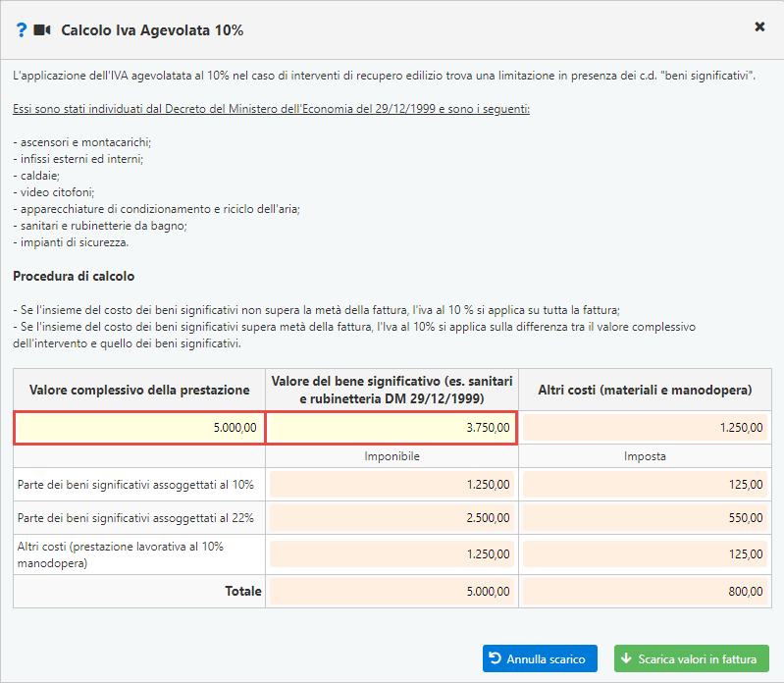Click Annulla scarico button
Screen dimensions: 784x683
point(540,658)
